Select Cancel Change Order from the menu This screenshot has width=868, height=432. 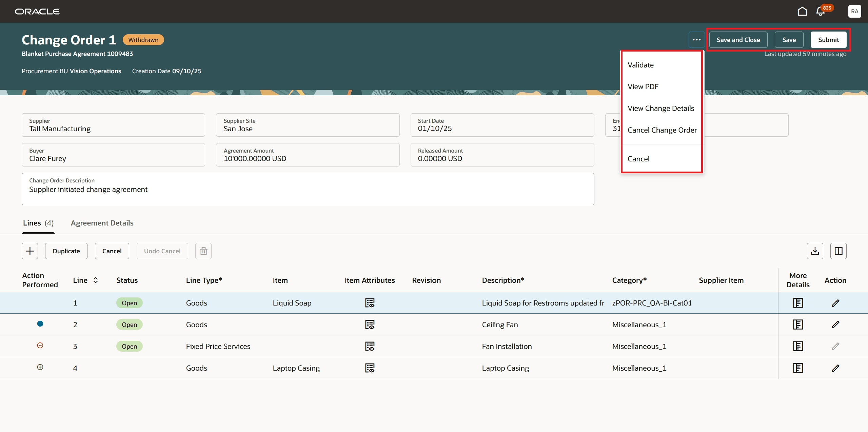pyautogui.click(x=662, y=130)
